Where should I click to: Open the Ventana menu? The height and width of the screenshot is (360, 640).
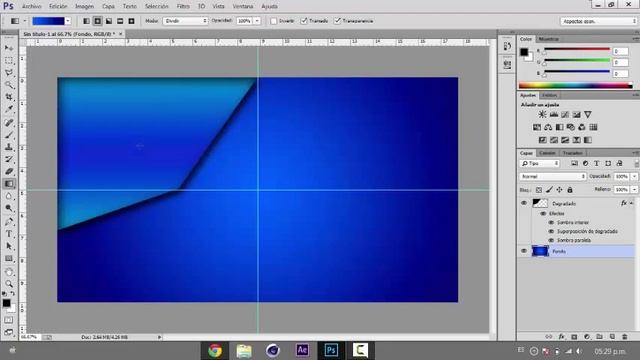pos(242,6)
